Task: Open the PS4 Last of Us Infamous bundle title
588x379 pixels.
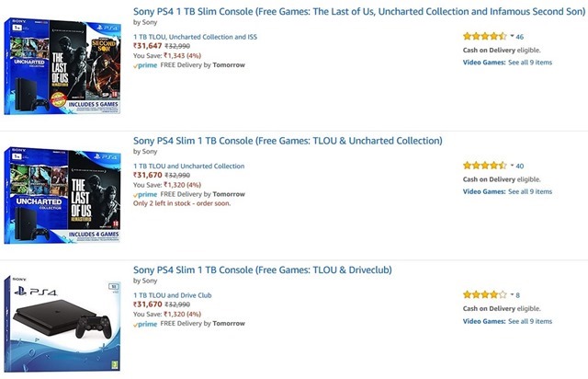Action: (343, 11)
